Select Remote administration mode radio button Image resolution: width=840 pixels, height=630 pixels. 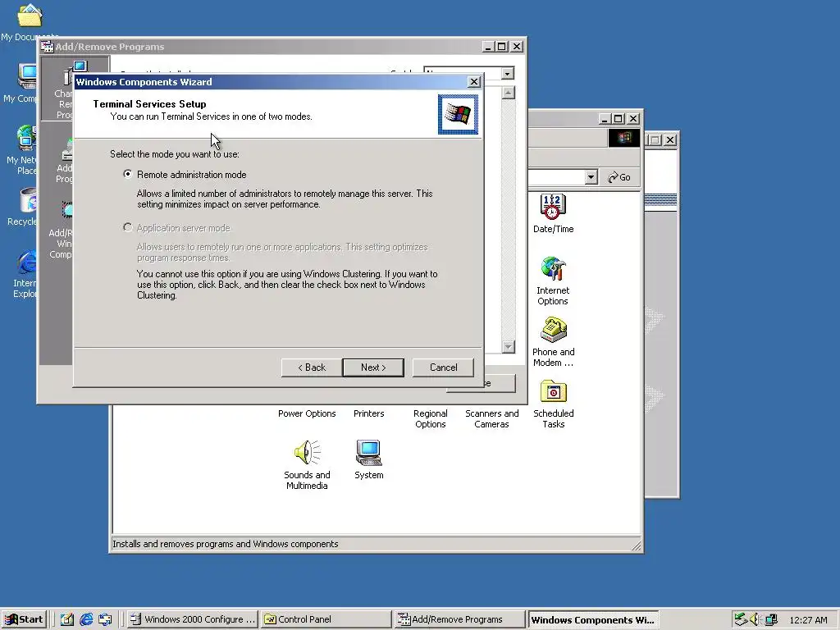(127, 174)
